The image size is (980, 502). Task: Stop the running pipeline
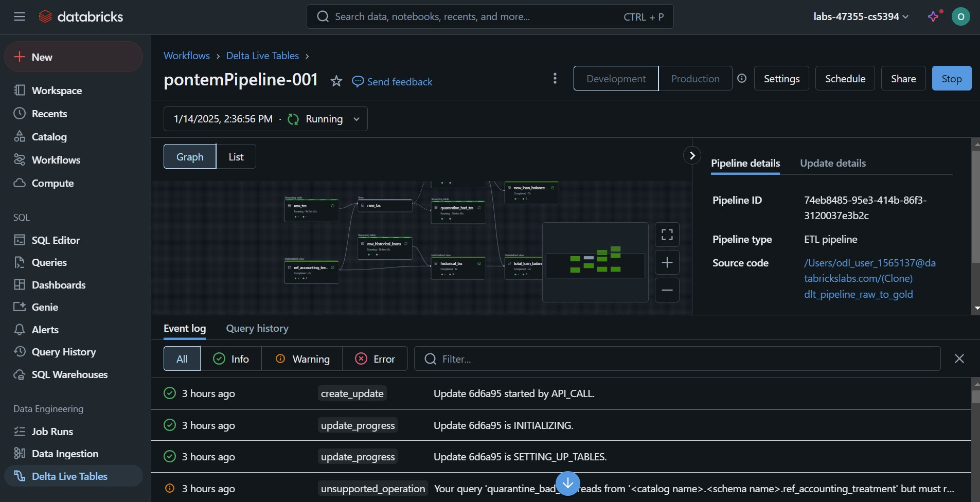[x=952, y=79]
